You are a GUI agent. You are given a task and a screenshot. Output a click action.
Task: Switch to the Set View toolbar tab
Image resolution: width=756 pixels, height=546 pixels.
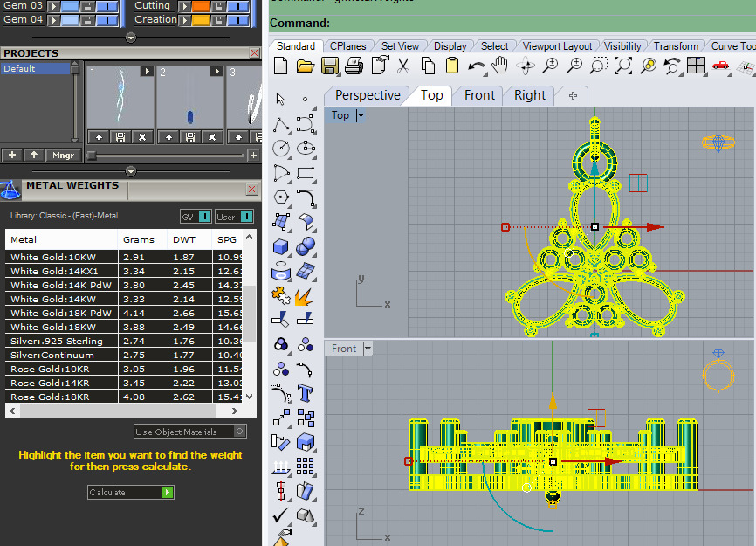tap(400, 46)
